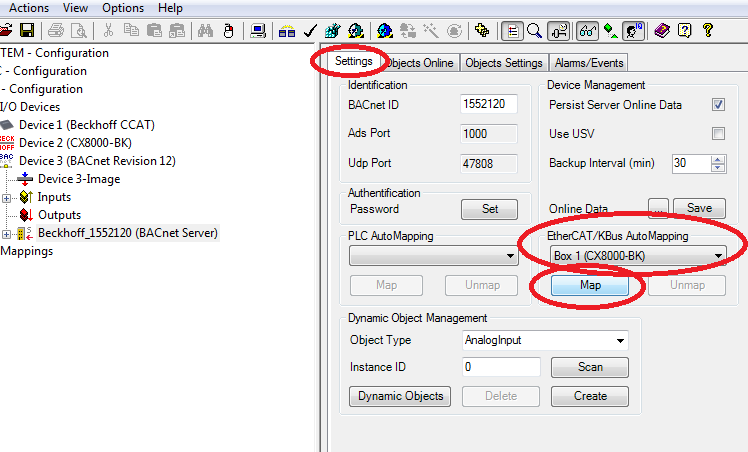Click the mouse-shaped toolbar icon
Viewport: 748px width, 452px height.
pos(229,31)
